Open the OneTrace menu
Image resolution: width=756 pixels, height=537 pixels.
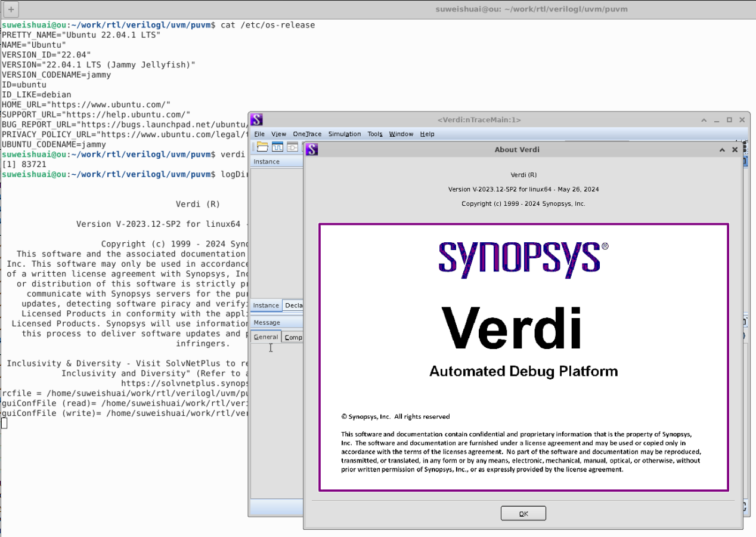307,134
